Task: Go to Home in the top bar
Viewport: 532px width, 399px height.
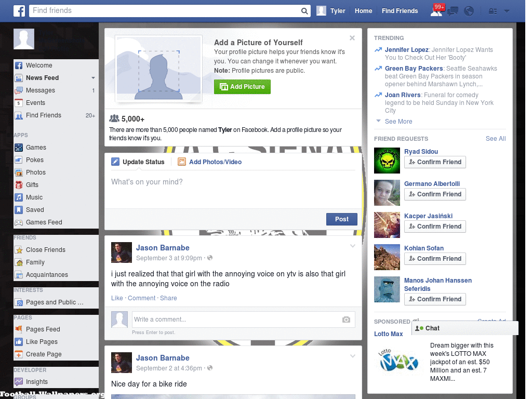Action: [x=363, y=11]
